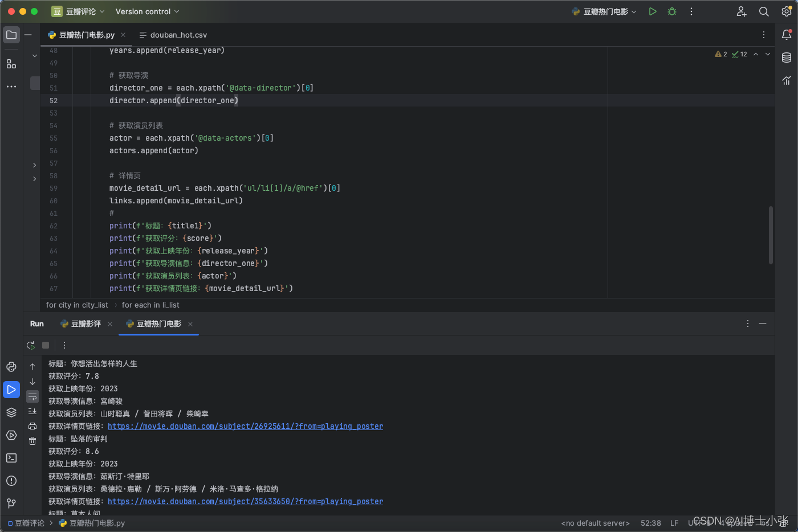Click the '<no default server>' status widget
Image resolution: width=798 pixels, height=532 pixels.
click(x=595, y=523)
